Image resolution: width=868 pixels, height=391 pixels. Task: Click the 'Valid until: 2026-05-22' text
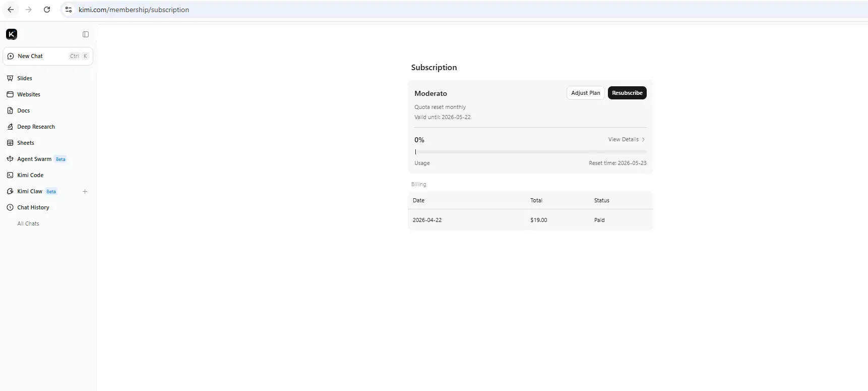(443, 117)
